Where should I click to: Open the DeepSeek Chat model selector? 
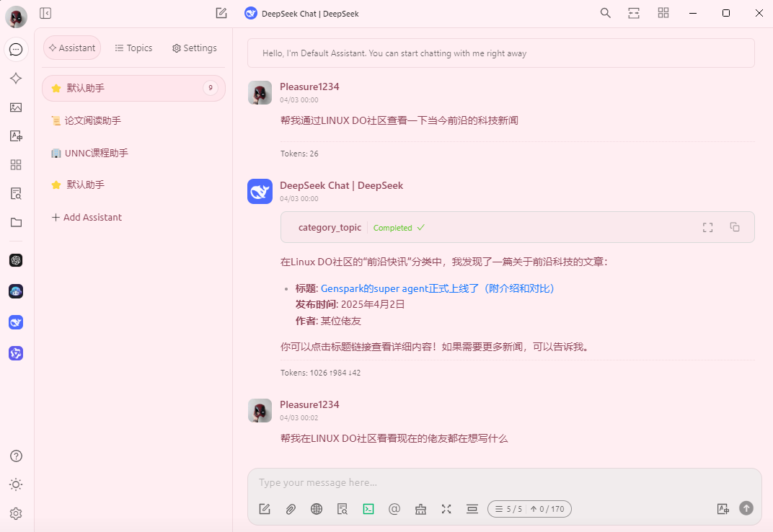coord(301,13)
